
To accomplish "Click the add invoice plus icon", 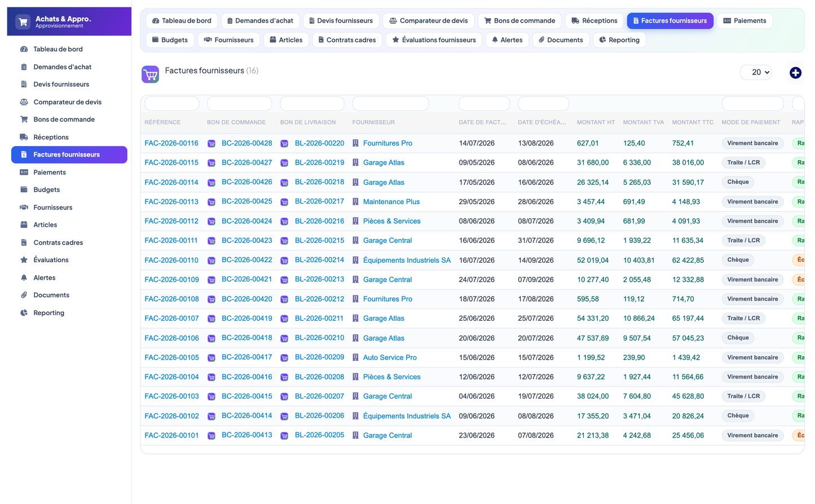I will 795,73.
